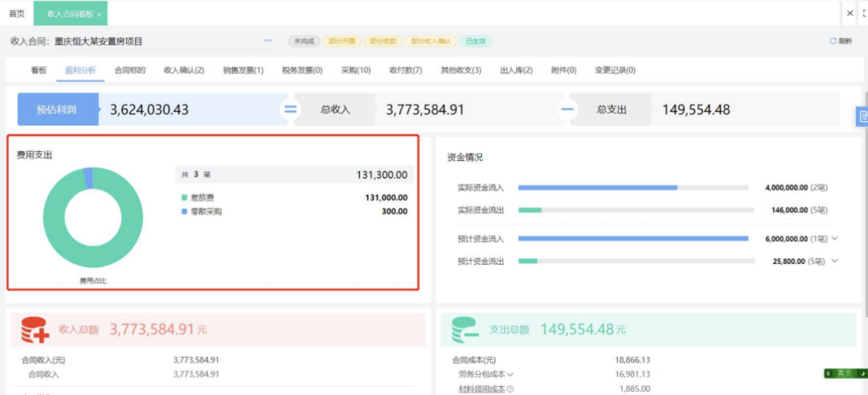The width and height of the screenshot is (868, 395).
Task: Click the estimated profit value 3,624,030.43
Action: tap(149, 109)
